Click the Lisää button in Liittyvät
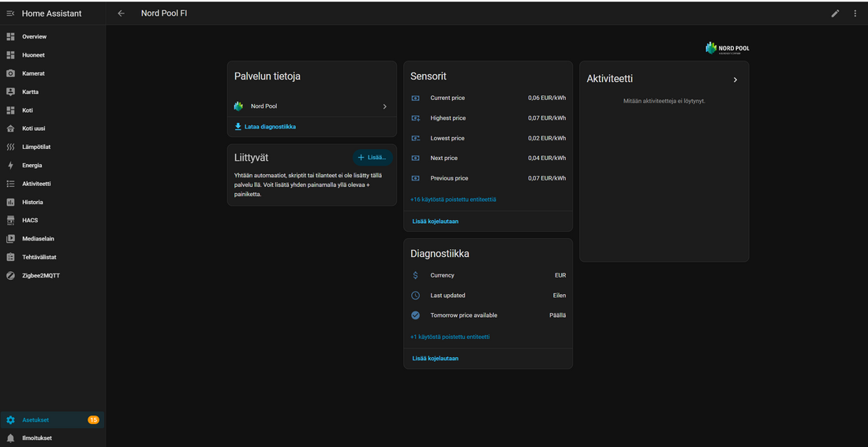 [x=372, y=158]
